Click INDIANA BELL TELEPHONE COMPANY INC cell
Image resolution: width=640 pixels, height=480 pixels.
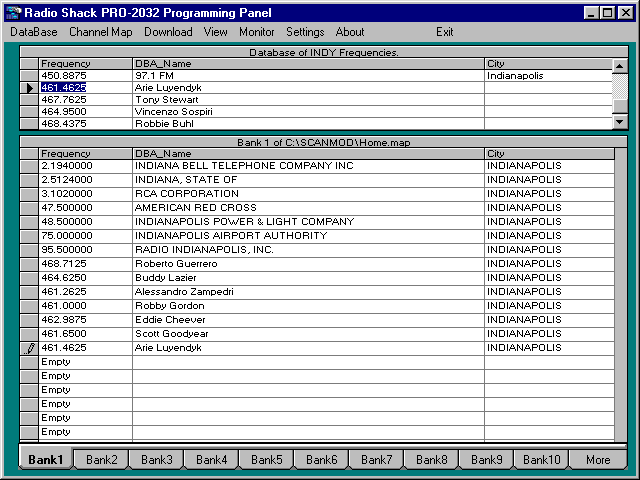click(308, 166)
